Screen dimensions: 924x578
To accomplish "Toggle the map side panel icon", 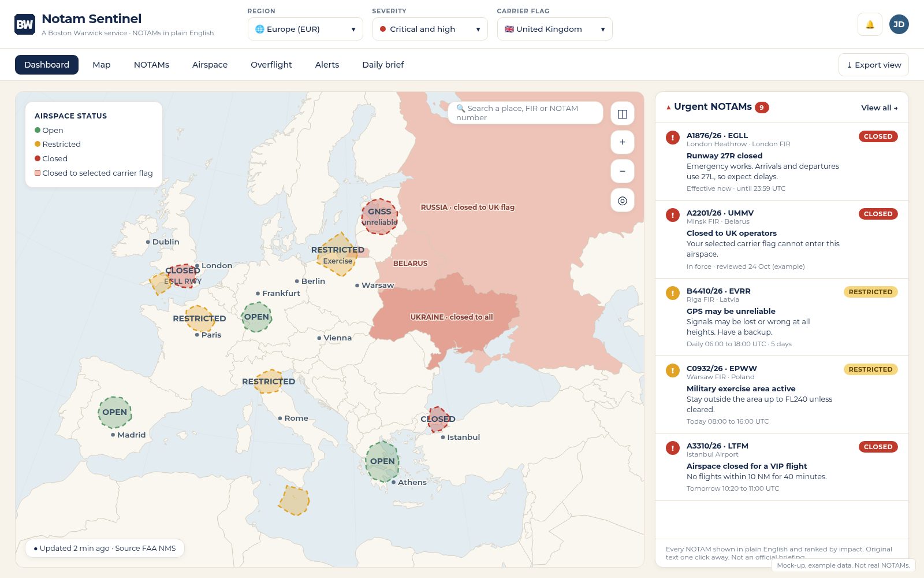I will [x=623, y=114].
